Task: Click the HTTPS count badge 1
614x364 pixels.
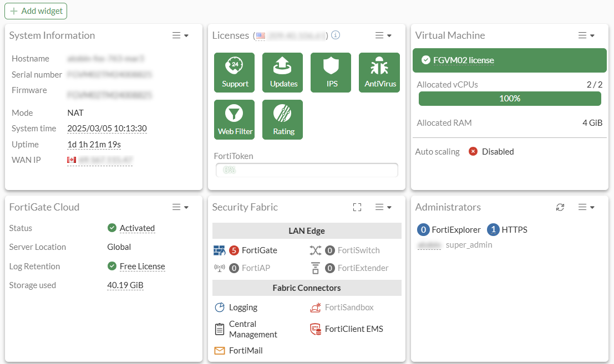Action: (x=494, y=229)
